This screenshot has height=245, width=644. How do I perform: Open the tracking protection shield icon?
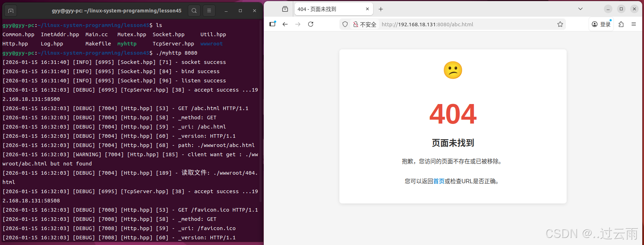[x=345, y=24]
